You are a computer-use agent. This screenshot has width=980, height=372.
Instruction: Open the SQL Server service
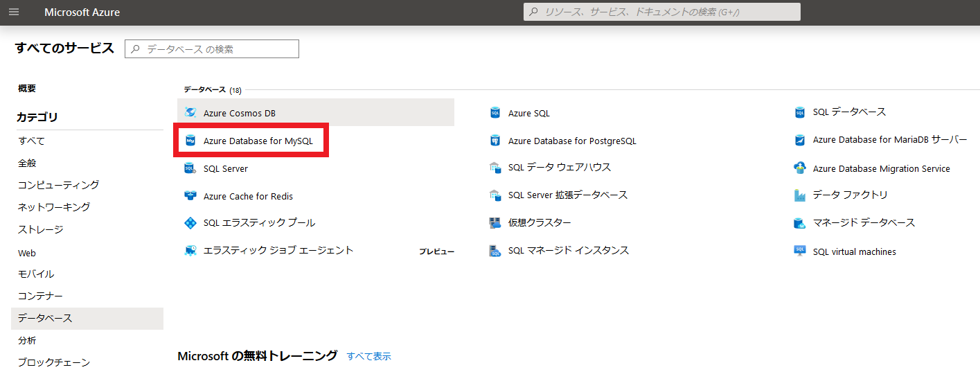pos(226,168)
